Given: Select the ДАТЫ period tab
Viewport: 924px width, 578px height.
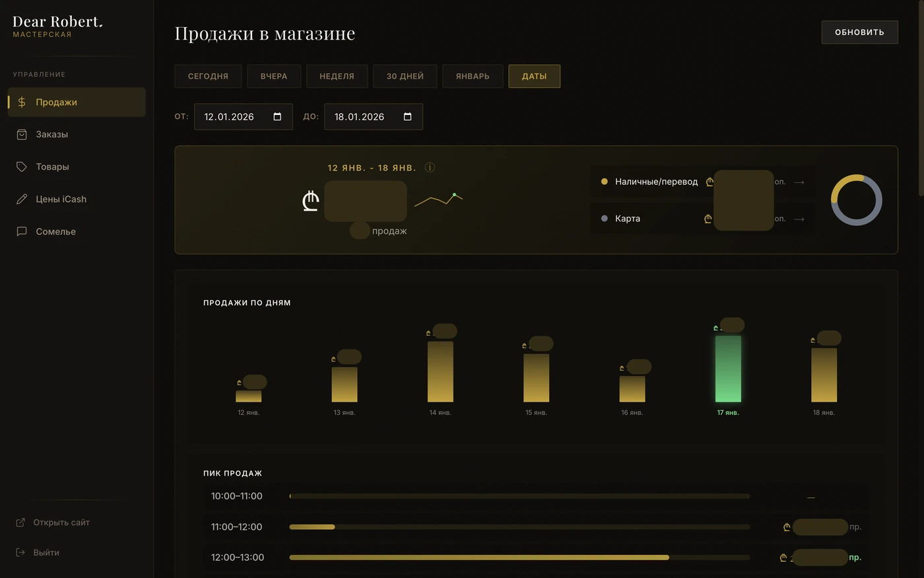Looking at the screenshot, I should point(534,76).
